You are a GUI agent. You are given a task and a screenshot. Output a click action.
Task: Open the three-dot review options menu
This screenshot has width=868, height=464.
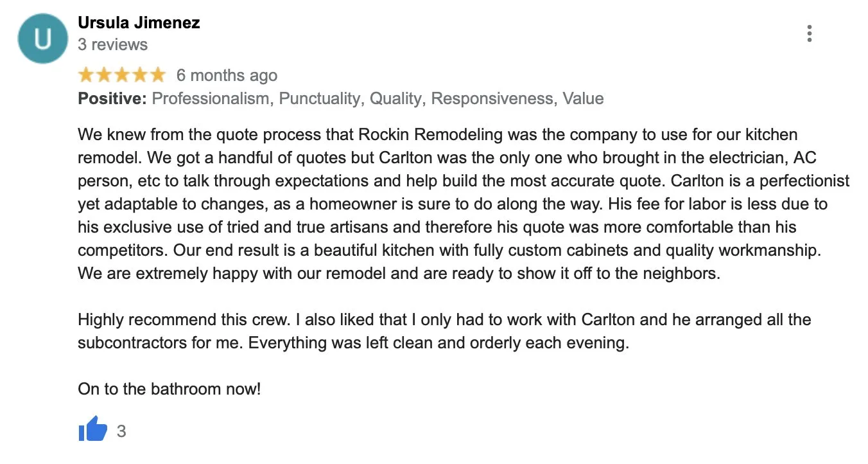pos(810,33)
